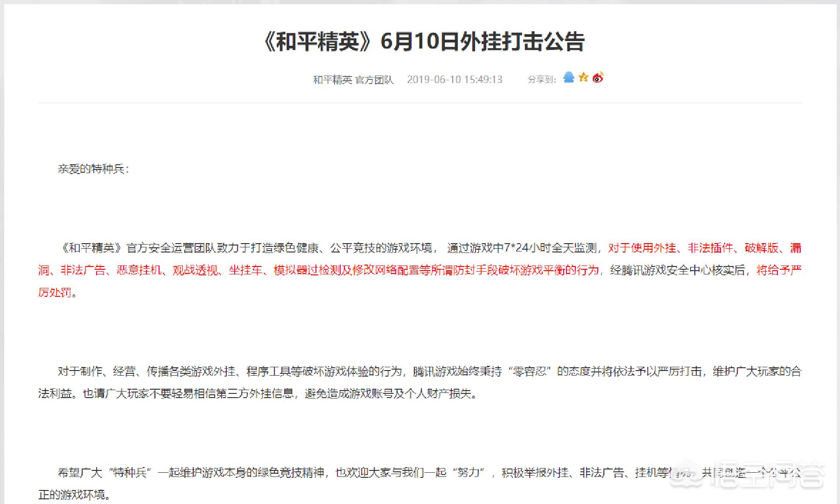Screen dimensions: 840x504
Task: Click the phrase 通过游戏中7*24小时全天监测
Action: coord(522,248)
